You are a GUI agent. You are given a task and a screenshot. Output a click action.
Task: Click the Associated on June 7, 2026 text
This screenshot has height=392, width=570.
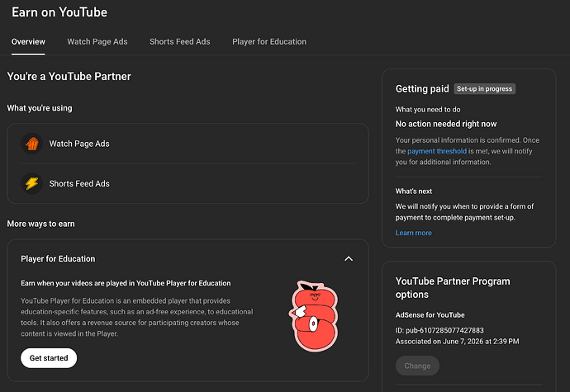click(x=458, y=342)
